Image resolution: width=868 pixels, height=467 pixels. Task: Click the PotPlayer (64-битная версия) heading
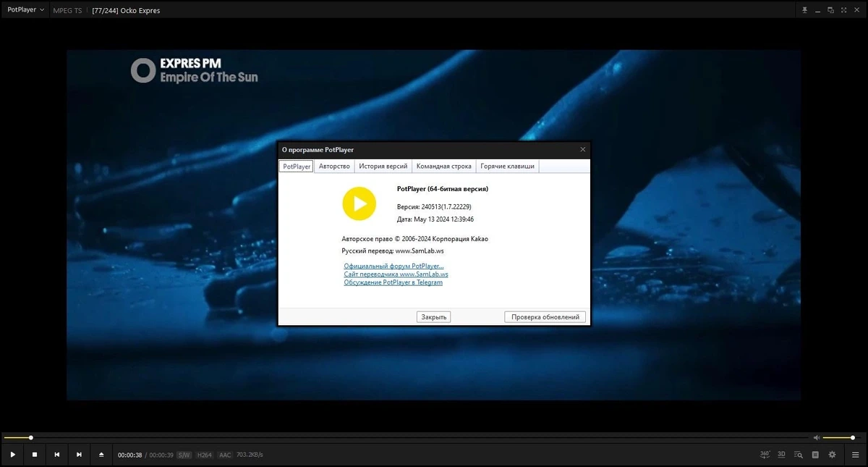pos(443,189)
